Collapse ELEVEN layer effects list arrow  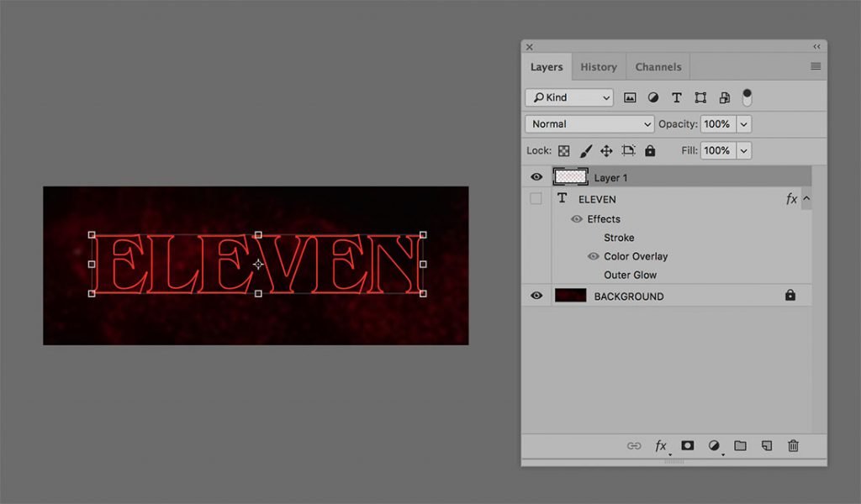(x=806, y=198)
